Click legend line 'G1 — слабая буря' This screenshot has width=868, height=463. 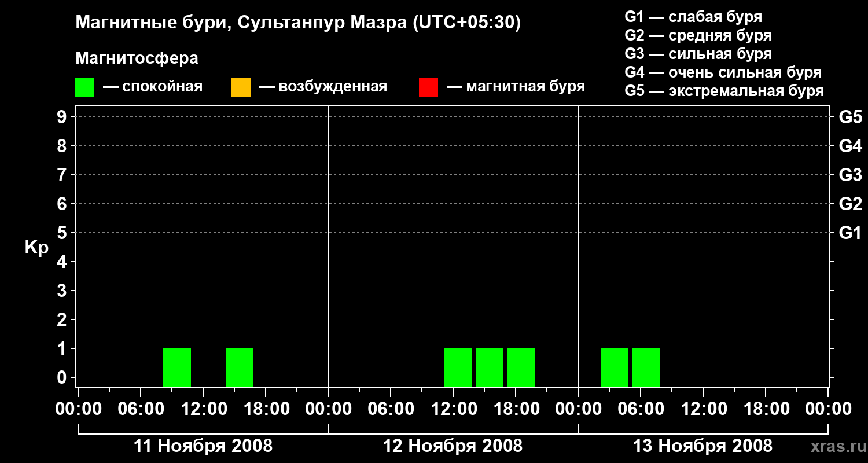693,17
